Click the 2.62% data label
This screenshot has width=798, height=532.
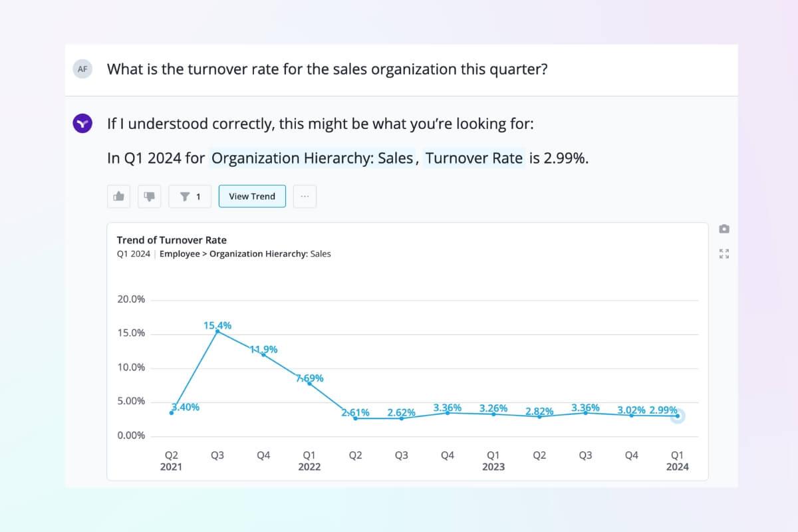[x=402, y=412]
